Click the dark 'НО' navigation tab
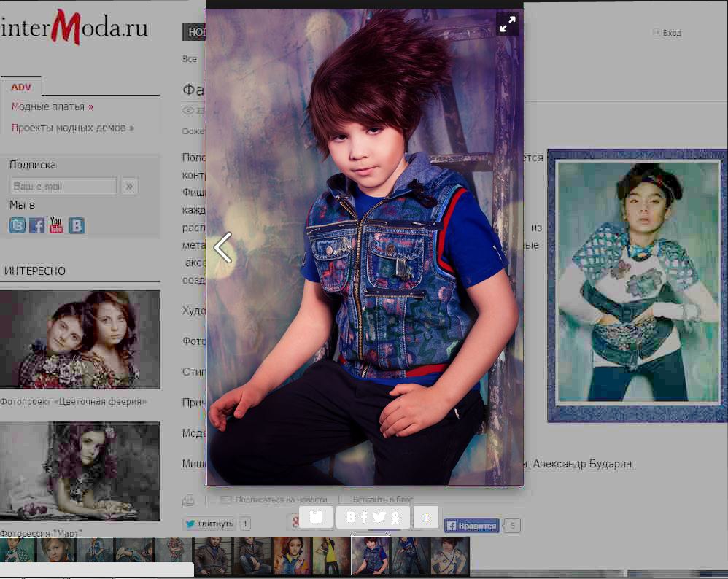 pyautogui.click(x=195, y=32)
